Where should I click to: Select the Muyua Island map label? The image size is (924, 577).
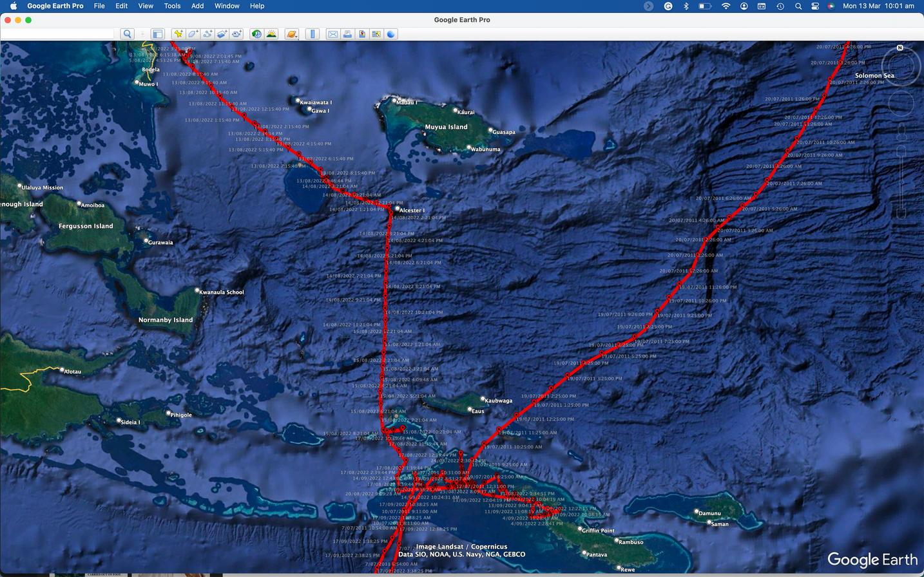click(446, 127)
